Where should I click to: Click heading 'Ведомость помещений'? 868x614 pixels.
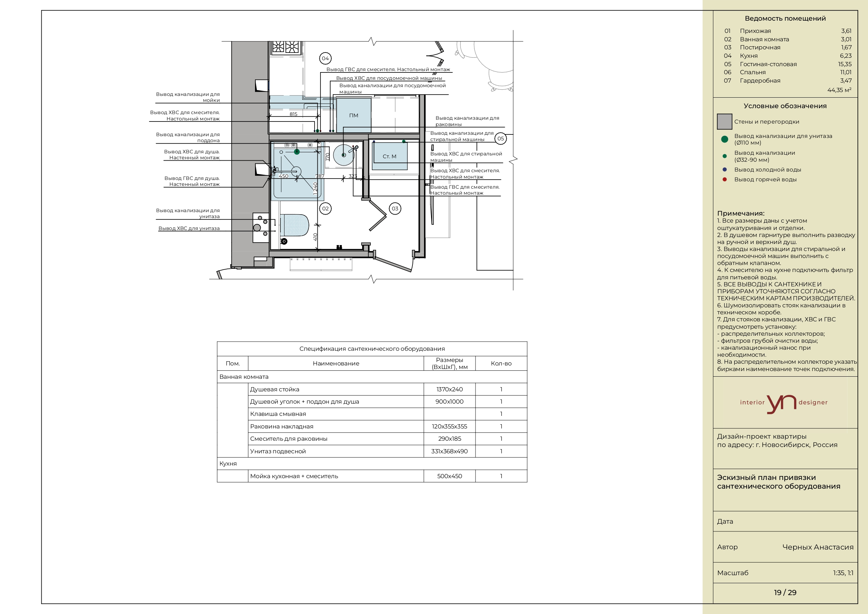[x=785, y=18]
